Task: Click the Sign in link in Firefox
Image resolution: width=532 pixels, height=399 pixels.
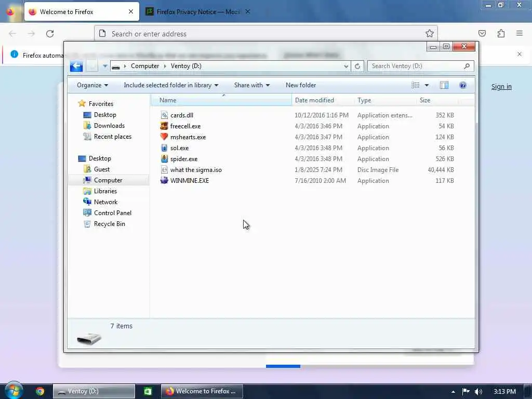Action: tap(501, 87)
